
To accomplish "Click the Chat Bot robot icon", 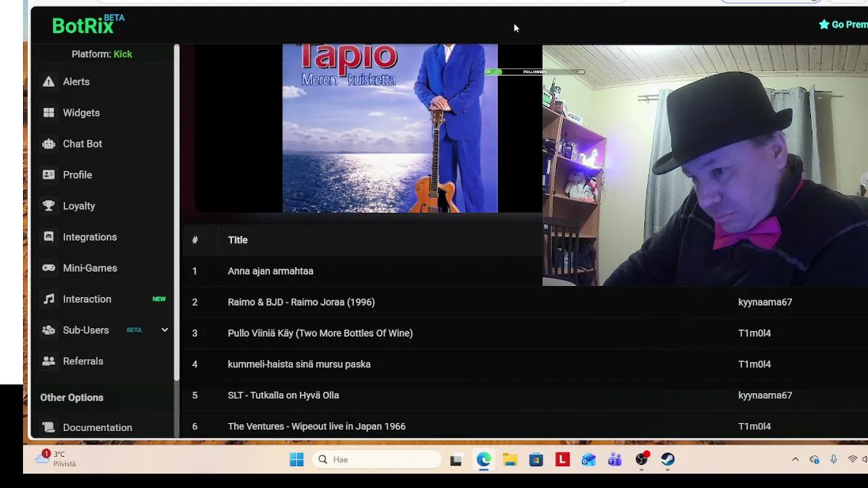I will [x=49, y=144].
